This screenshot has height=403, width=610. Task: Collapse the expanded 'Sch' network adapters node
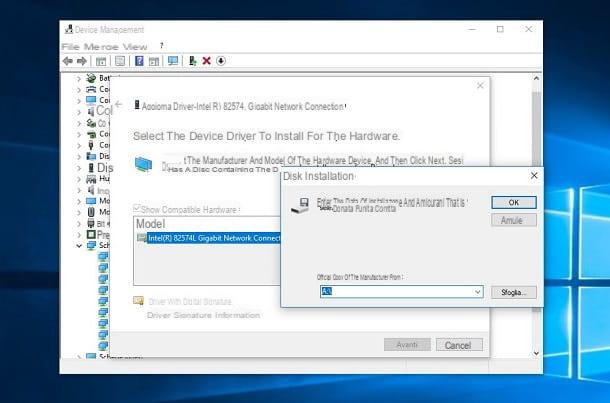(79, 246)
